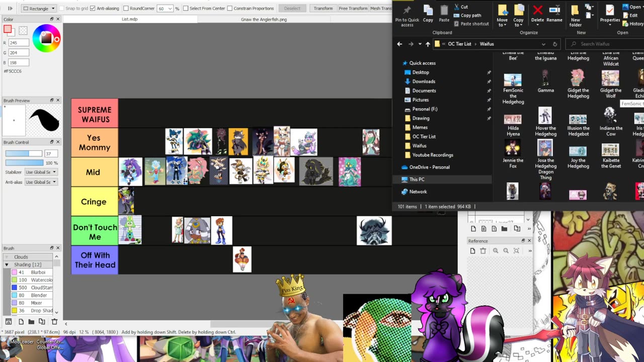
Task: Click OC Tier List in address breadcrumb
Action: 459,44
